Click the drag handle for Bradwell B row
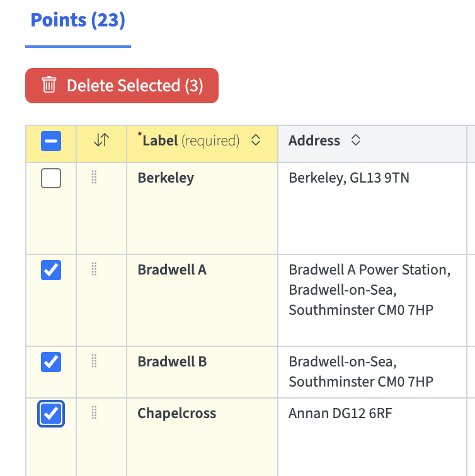Viewport: 475px width, 476px height. (94, 361)
